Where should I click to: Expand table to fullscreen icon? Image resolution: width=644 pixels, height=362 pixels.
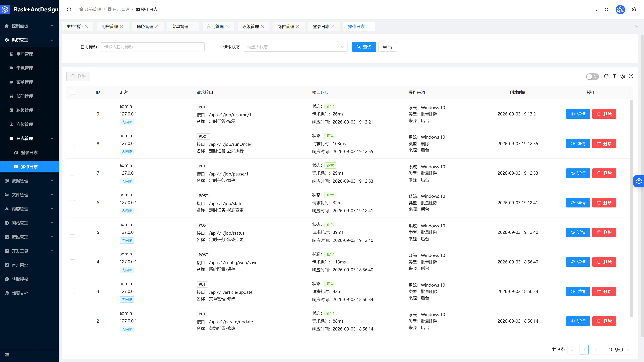coord(631,76)
